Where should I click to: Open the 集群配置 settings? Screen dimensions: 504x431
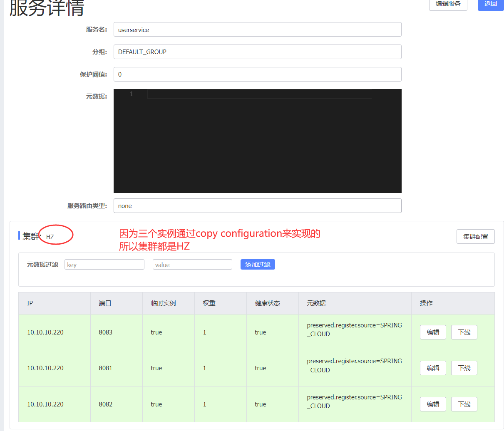[x=476, y=236]
